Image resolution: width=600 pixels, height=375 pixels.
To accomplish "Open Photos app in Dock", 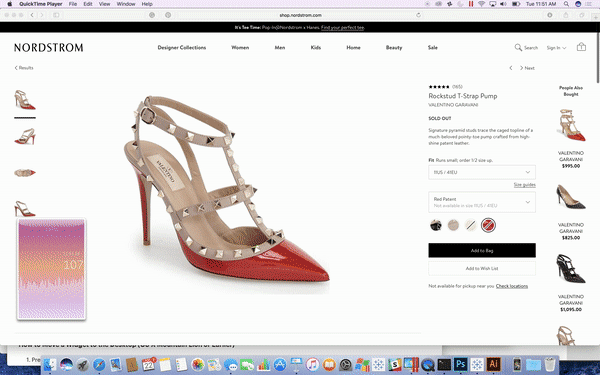I will pos(198,364).
